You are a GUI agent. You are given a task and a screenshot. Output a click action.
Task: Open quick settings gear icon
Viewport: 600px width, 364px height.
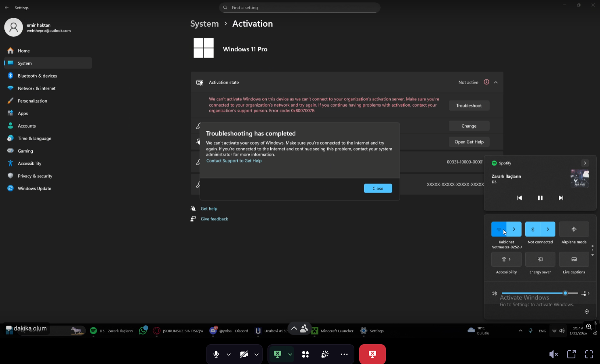(587, 311)
